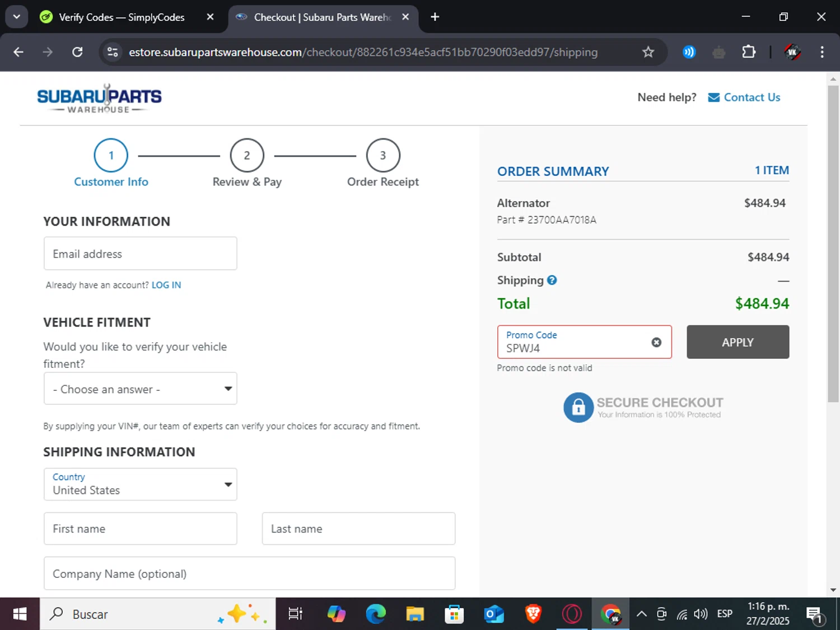Click step 2 Review & Pay circle

pyautogui.click(x=247, y=155)
